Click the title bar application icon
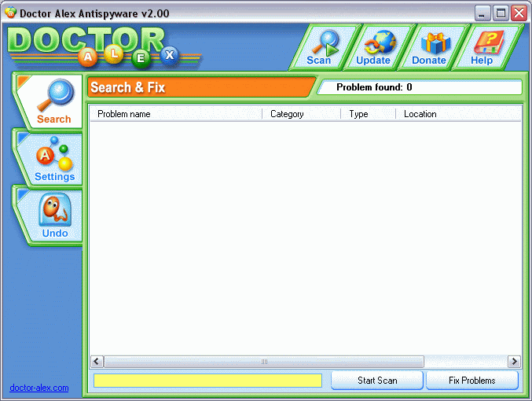This screenshot has height=401, width=532. 10,13
